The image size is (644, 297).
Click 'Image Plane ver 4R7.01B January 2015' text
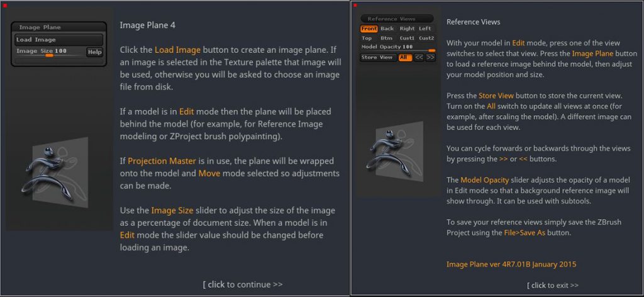pyautogui.click(x=511, y=264)
